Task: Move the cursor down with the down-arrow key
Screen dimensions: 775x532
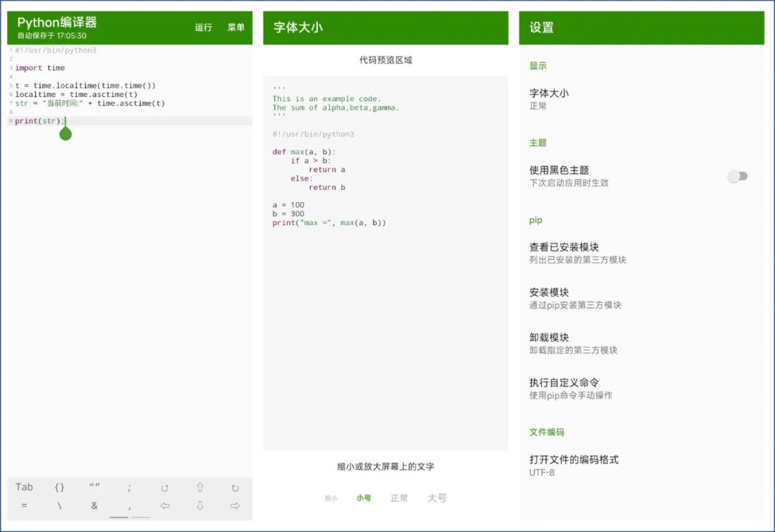Action: point(200,505)
